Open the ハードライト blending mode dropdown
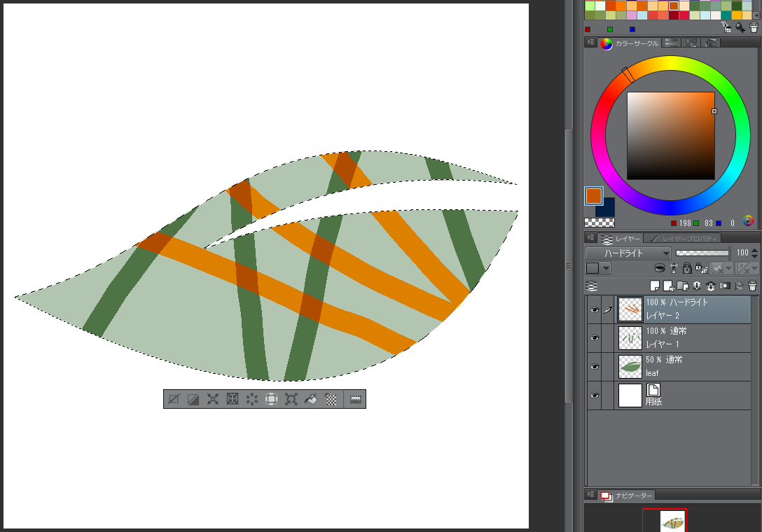 pos(628,253)
